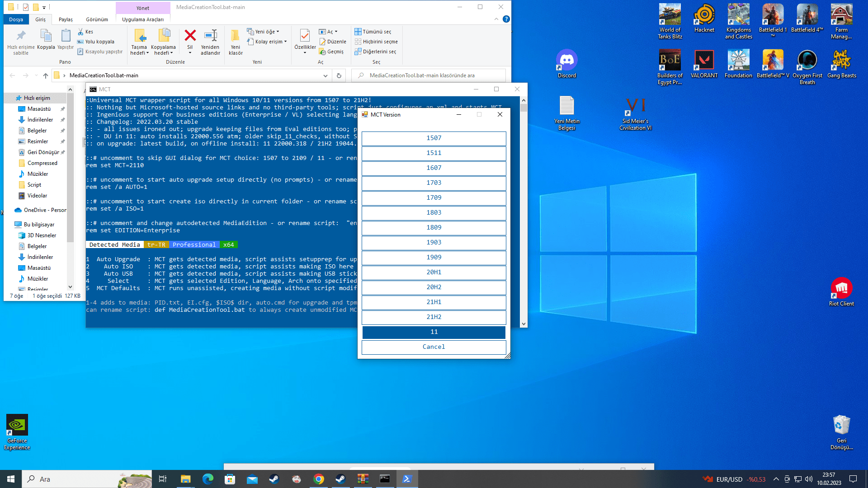Click search box in MediaCreationTool folder
The width and height of the screenshot is (868, 488).
[429, 75]
